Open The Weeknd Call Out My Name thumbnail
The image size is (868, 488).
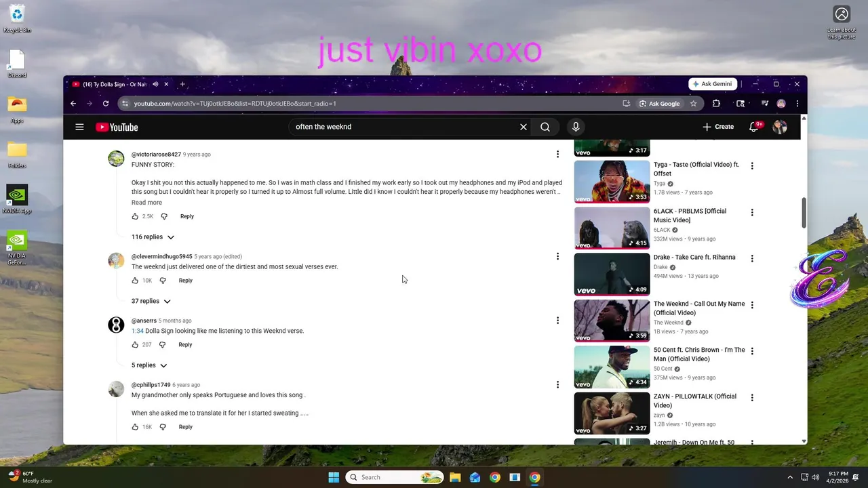coord(612,321)
